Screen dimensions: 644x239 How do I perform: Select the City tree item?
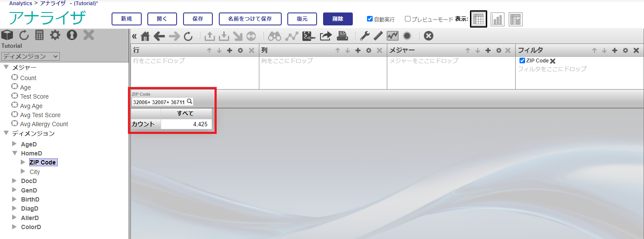pos(34,172)
